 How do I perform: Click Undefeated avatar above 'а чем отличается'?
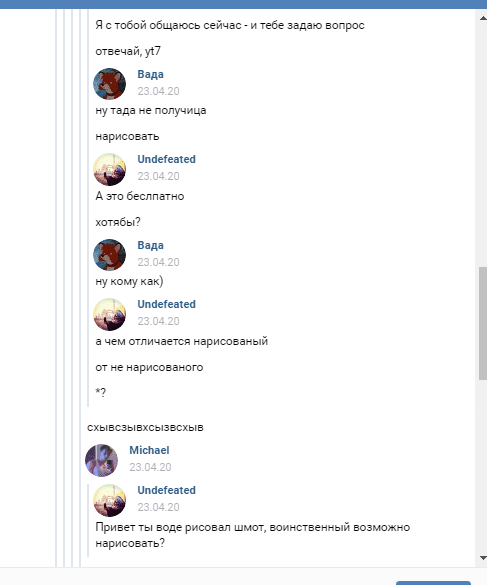point(109,314)
